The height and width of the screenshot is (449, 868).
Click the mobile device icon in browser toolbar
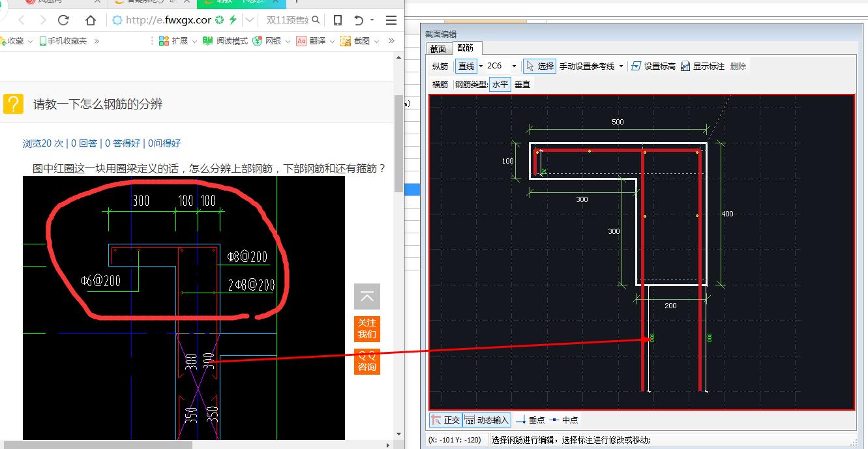tap(338, 20)
